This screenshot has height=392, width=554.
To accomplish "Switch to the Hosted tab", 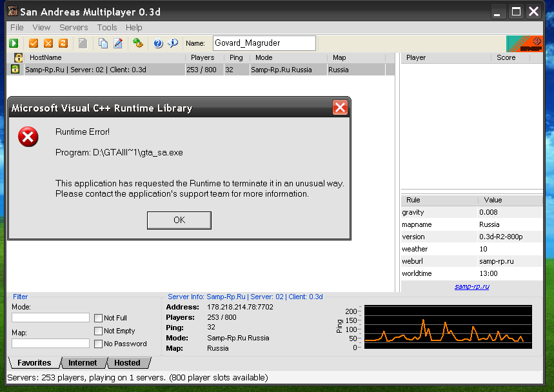I will 127,363.
